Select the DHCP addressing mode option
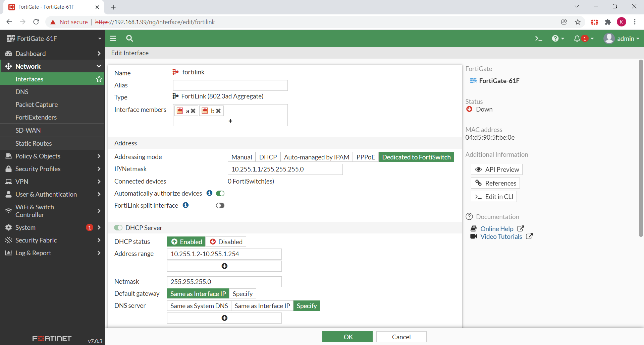Image resolution: width=644 pixels, height=345 pixels. click(x=268, y=157)
